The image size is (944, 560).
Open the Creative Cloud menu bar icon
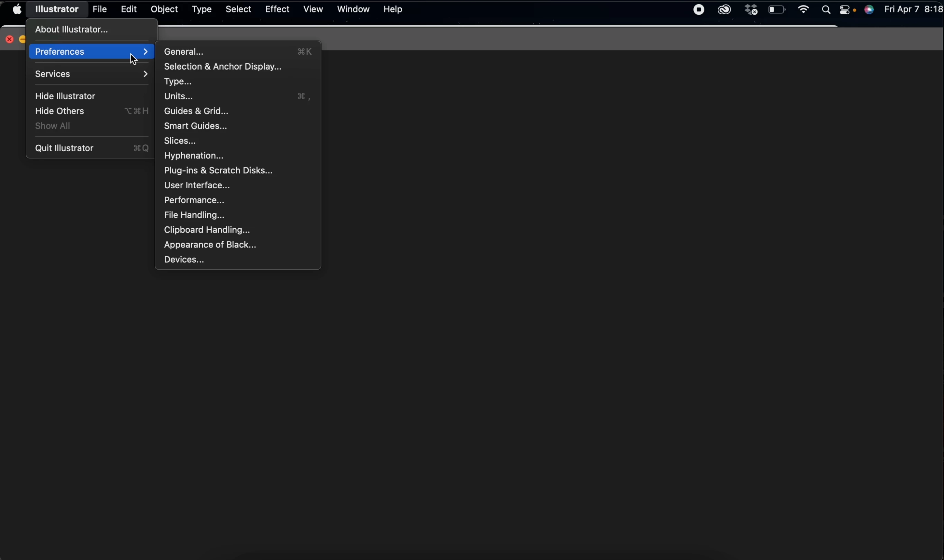[724, 10]
